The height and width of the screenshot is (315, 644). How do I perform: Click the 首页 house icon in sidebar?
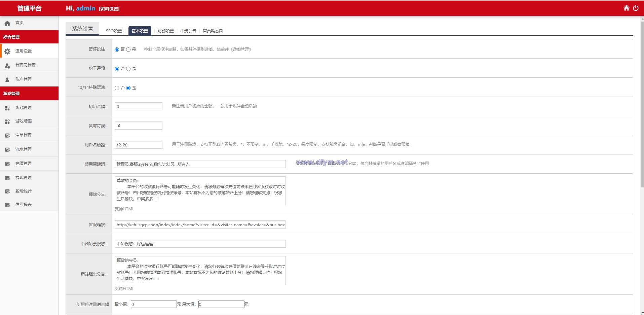coord(7,23)
